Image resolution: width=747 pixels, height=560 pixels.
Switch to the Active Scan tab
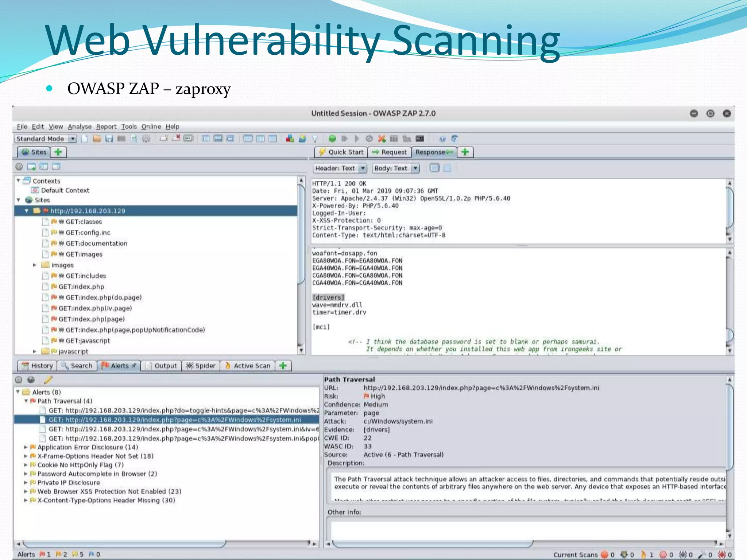(248, 366)
